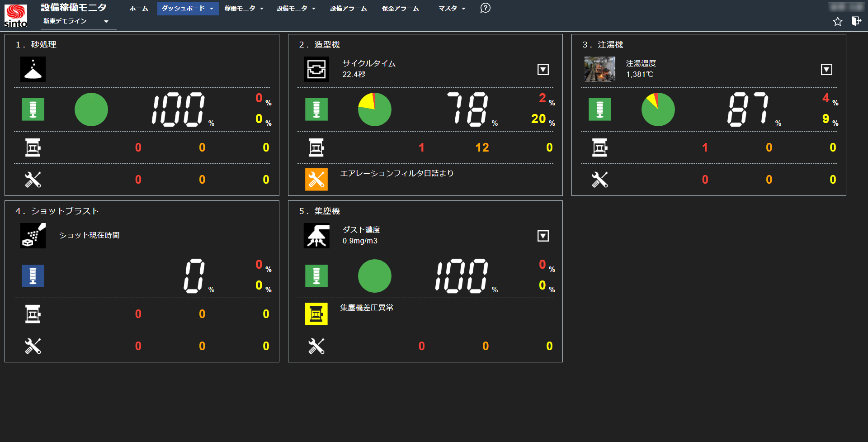Click the 砂処理 operation rate pie chart
868x442 pixels.
point(91,109)
